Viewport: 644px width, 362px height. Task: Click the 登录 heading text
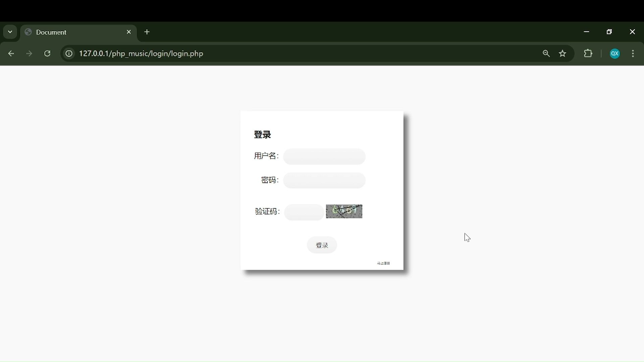tap(262, 135)
